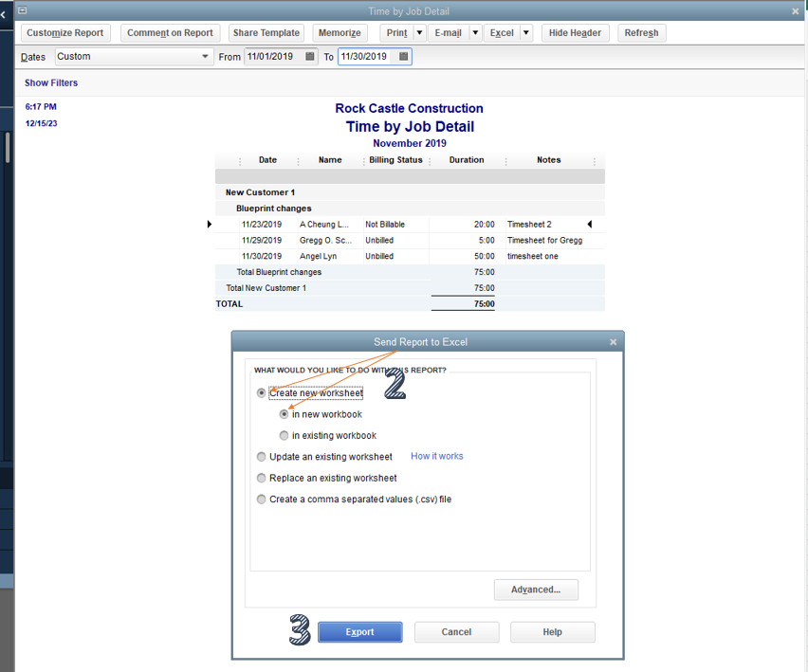
Task: Select Replace an existing worksheet option
Action: coord(261,478)
